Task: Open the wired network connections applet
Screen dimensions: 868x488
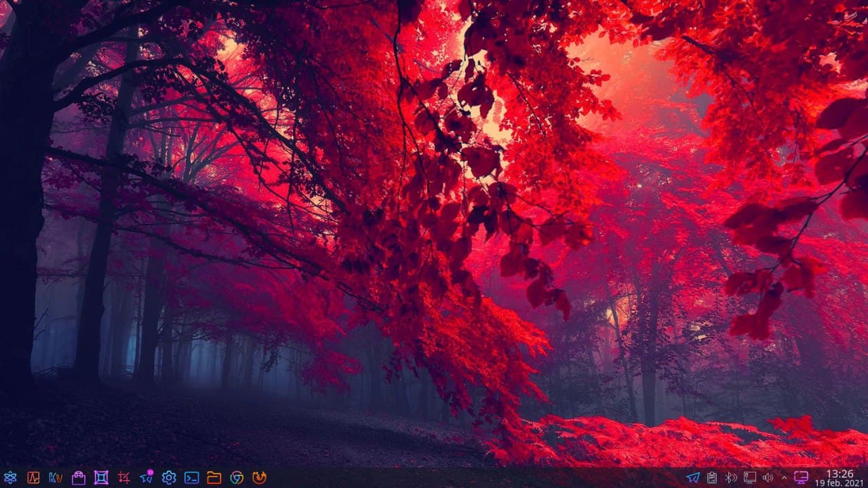Action: coord(750,478)
